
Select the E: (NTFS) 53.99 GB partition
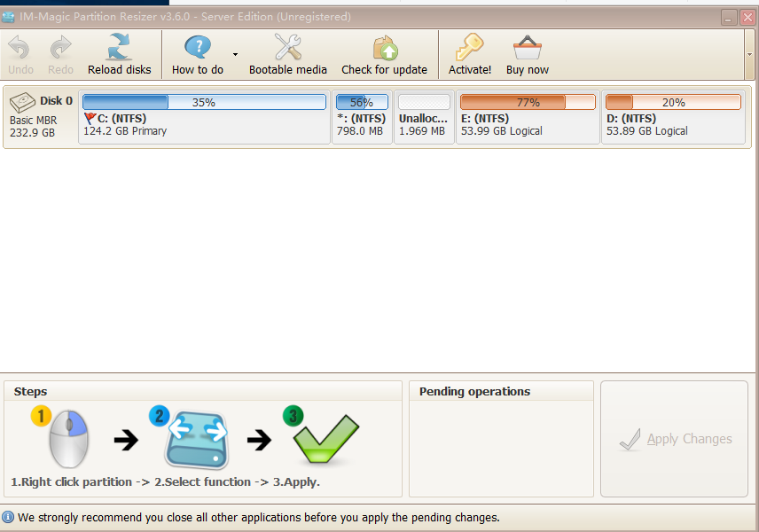(x=528, y=117)
